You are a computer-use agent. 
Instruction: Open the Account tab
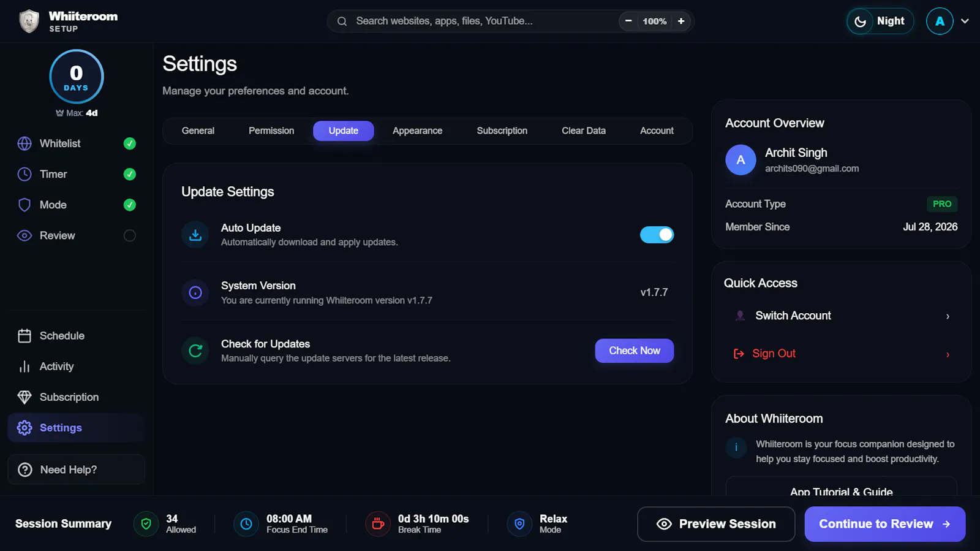[657, 131]
